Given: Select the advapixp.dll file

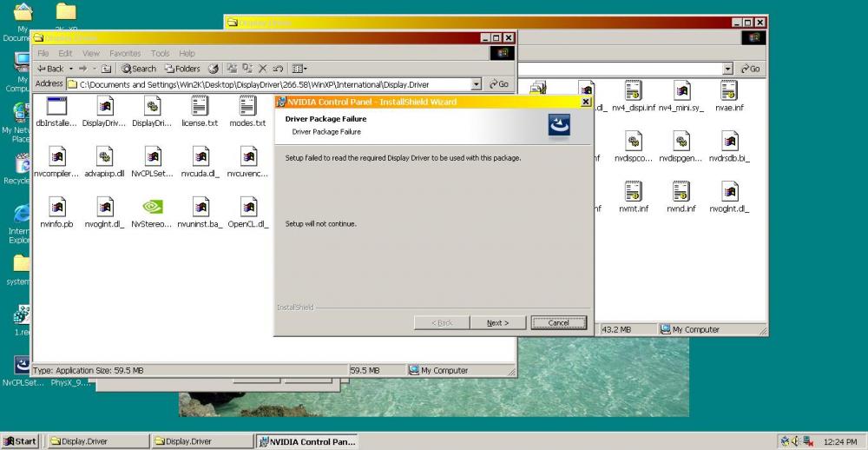Looking at the screenshot, I should (104, 163).
